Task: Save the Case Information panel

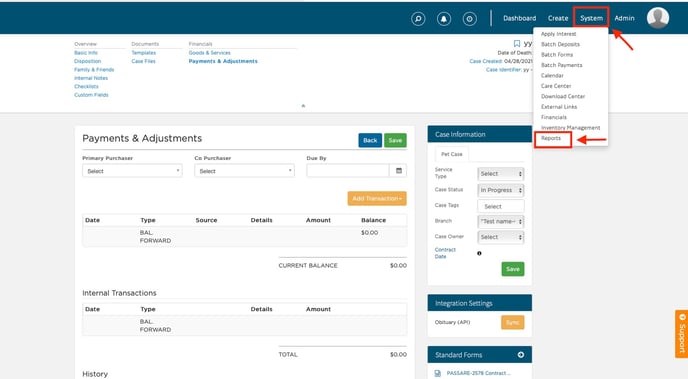Action: click(512, 269)
